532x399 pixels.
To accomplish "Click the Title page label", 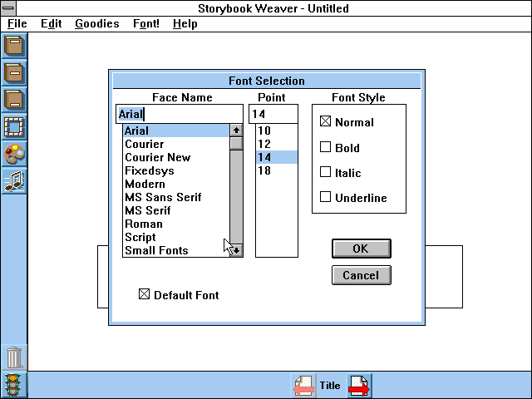I will pos(330,386).
